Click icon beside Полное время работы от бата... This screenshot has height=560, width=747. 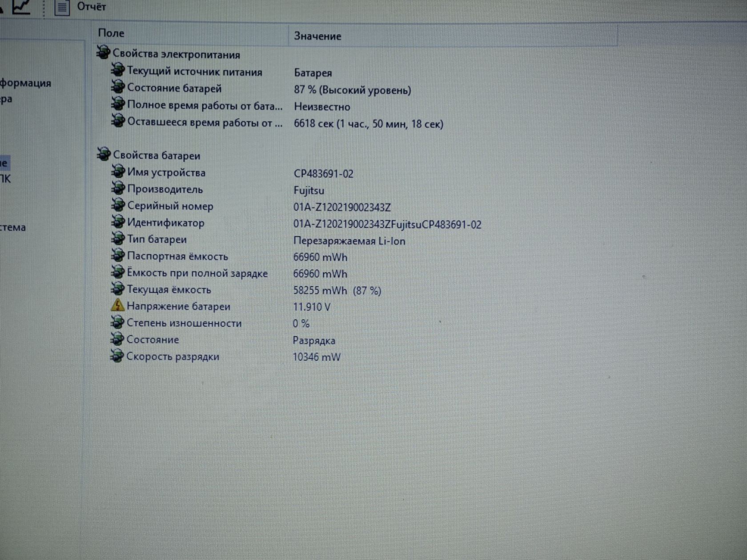(118, 104)
